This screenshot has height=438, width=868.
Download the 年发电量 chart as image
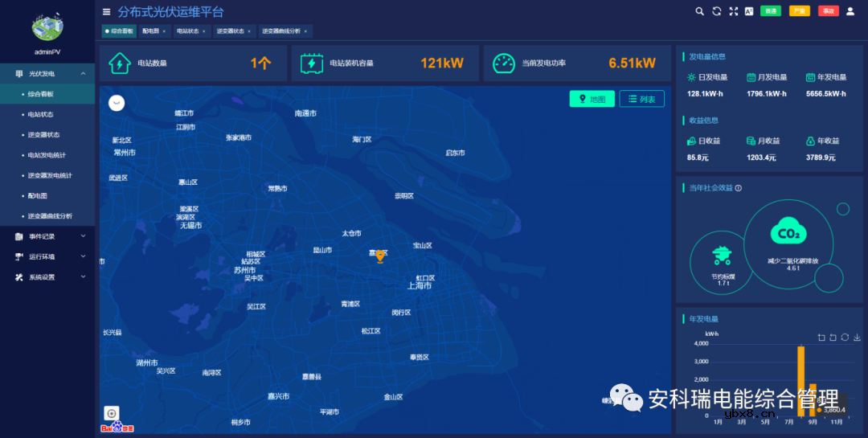click(x=857, y=338)
